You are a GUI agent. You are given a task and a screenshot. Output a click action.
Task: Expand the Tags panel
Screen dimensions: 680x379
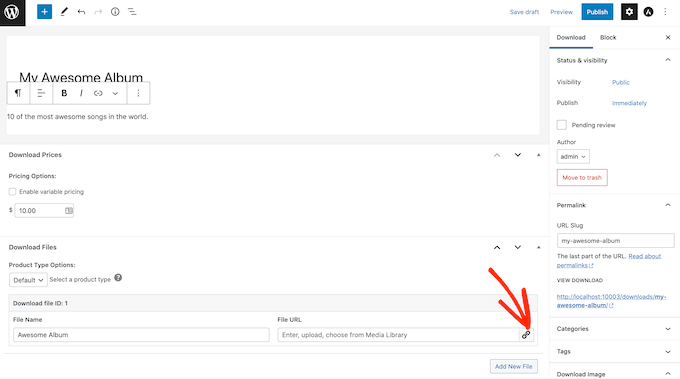(614, 351)
